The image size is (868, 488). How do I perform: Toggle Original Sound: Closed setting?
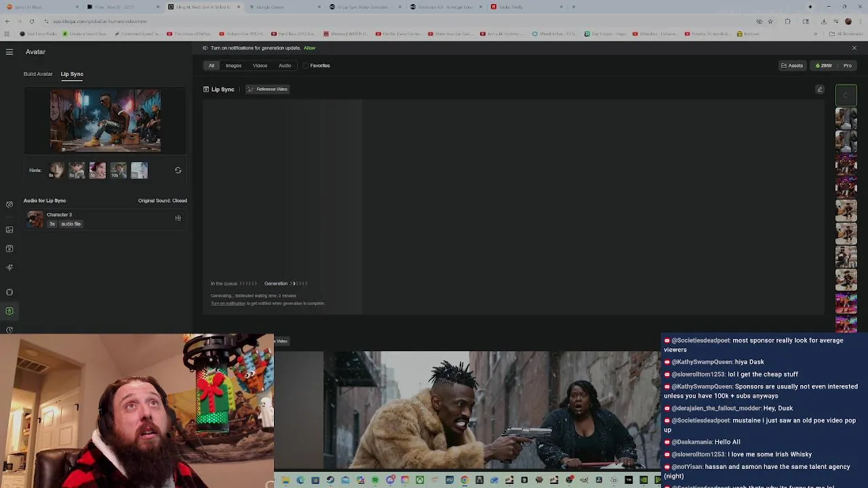click(x=162, y=201)
